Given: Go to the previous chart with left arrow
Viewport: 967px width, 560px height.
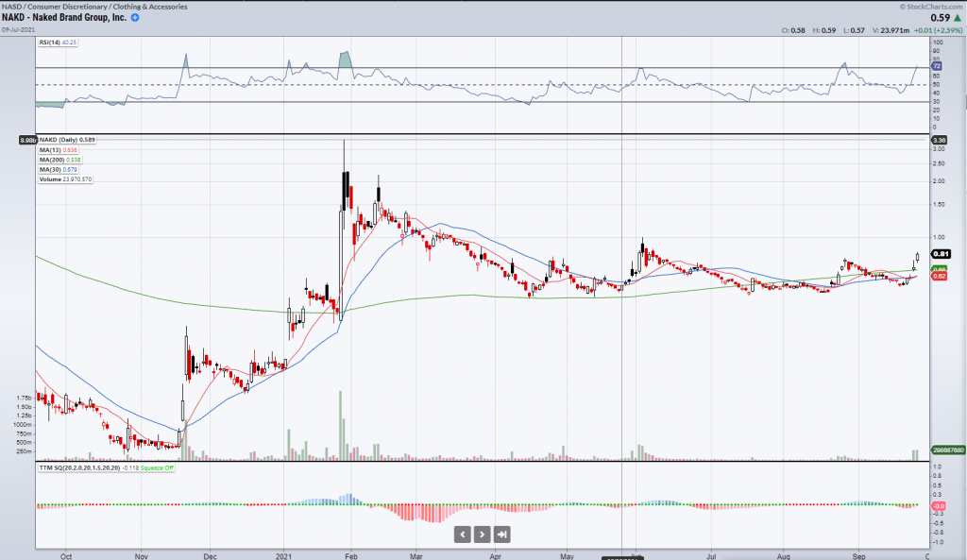Looking at the screenshot, I should (x=463, y=535).
